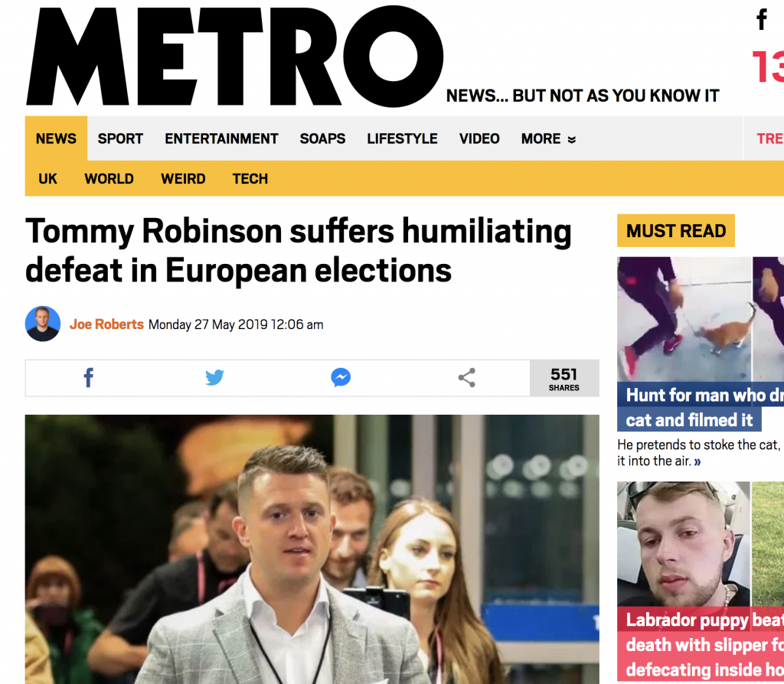Select the WORLD sub-navigation link
This screenshot has height=684, width=784.
pos(109,179)
